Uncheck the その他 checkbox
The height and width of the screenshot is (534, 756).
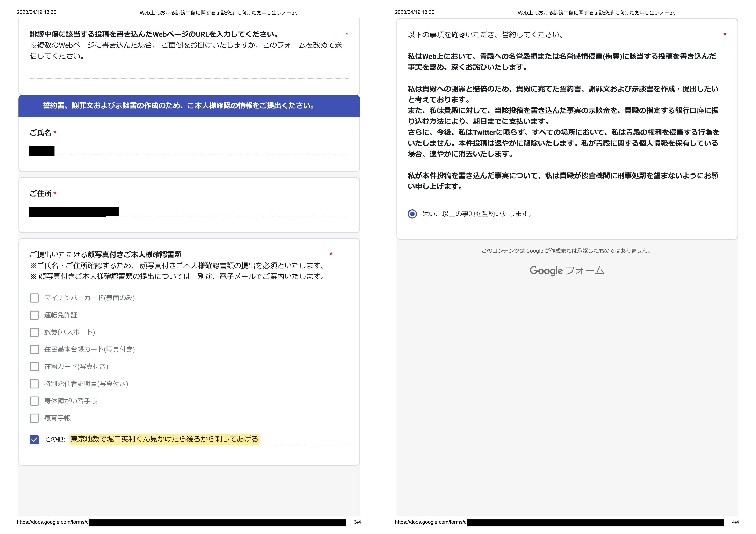[x=34, y=440]
